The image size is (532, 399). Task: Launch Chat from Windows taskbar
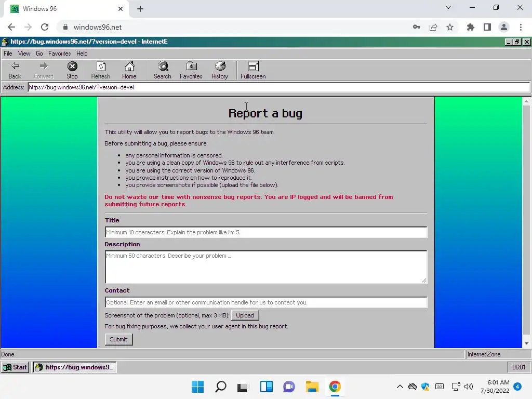tap(289, 387)
